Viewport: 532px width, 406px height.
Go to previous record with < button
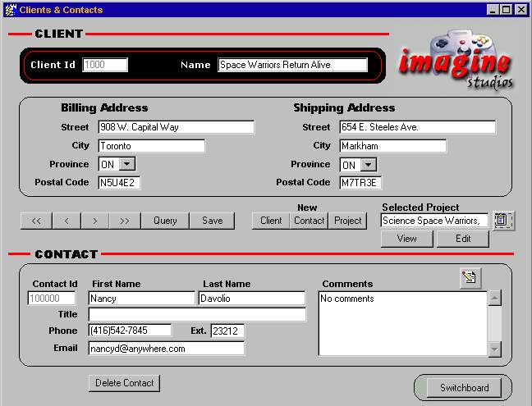66,221
